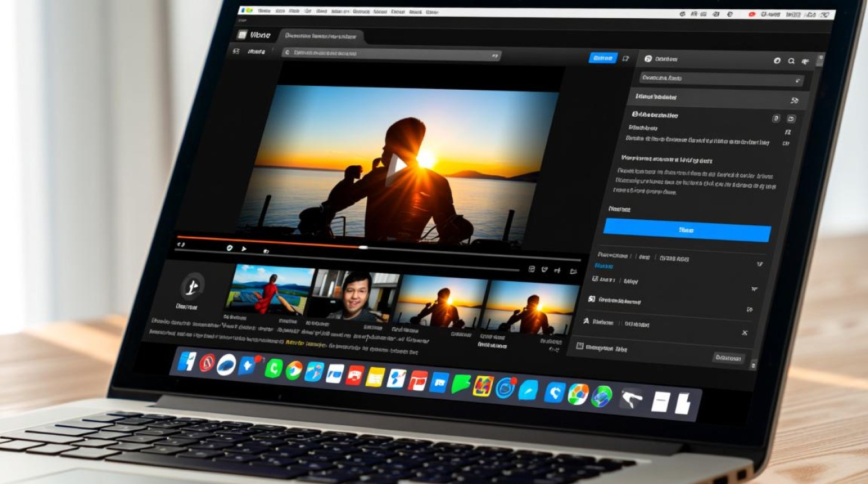Click the first square icon in the right panel section header
868x484 pixels.
[776, 119]
